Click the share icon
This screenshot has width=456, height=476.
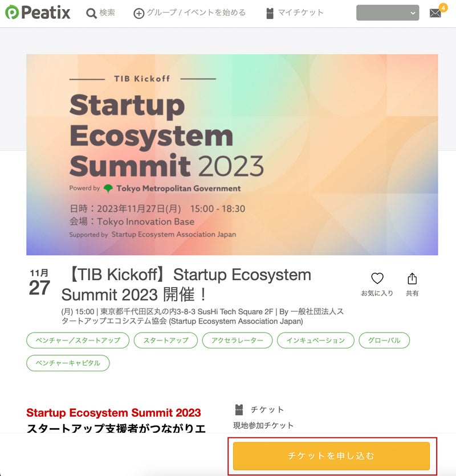coord(412,278)
